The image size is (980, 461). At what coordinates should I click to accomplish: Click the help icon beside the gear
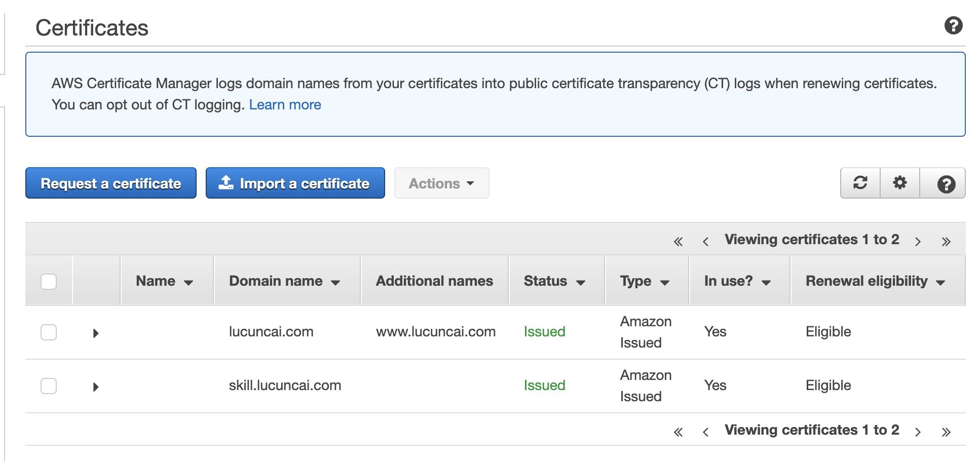[946, 184]
